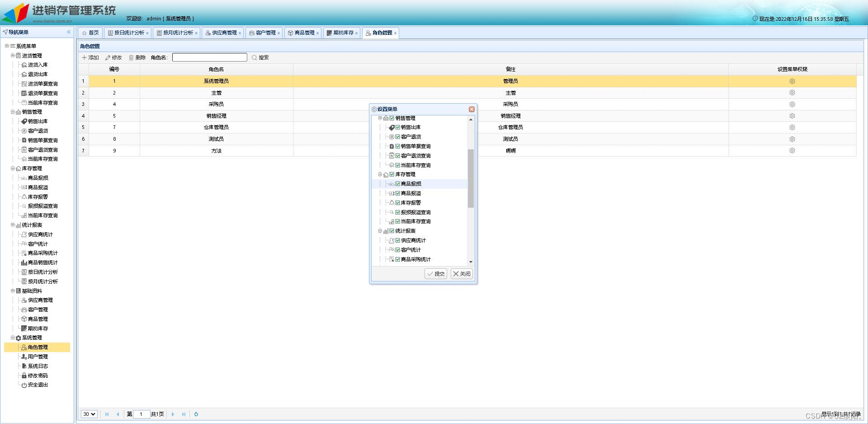The width and height of the screenshot is (868, 424).
Task: Click the 备注 column header
Action: point(511,69)
